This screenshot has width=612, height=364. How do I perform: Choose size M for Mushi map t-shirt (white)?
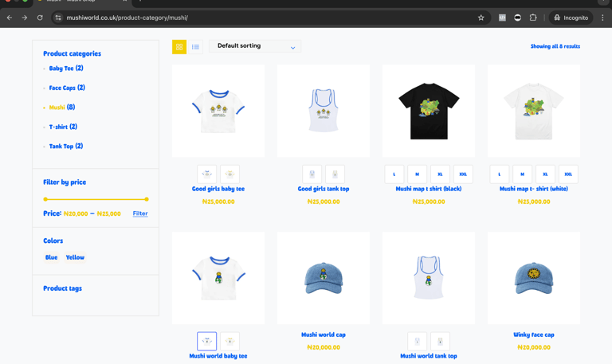click(x=522, y=174)
